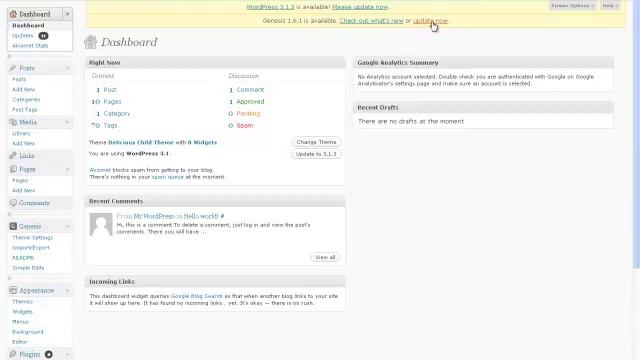Click the plugin update count badge
The width and height of the screenshot is (640, 360).
pyautogui.click(x=49, y=354)
